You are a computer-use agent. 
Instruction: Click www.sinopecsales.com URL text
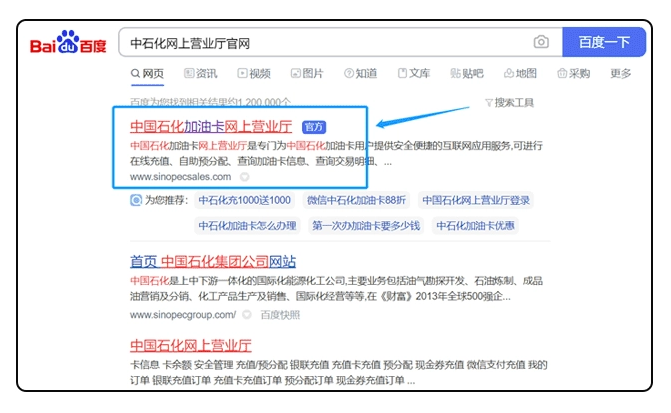click(x=181, y=177)
